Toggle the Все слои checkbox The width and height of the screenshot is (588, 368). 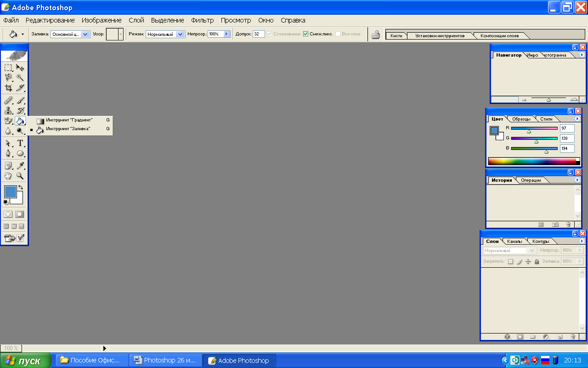pos(338,34)
